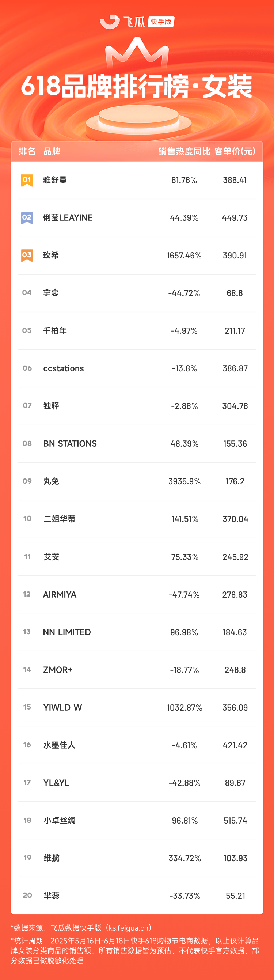Click the gold 01 rank badge
The image size is (274, 980).
point(27,180)
